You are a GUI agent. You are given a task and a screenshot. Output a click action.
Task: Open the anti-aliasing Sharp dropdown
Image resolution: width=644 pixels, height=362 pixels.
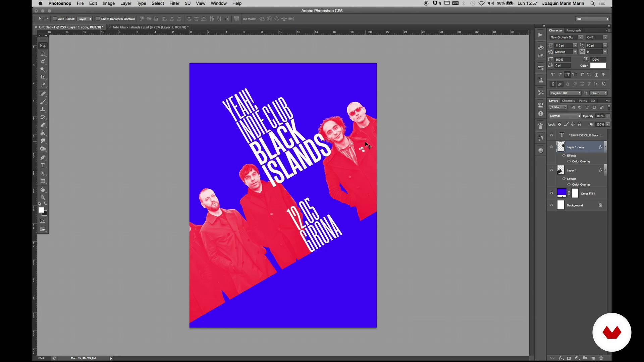click(x=599, y=93)
